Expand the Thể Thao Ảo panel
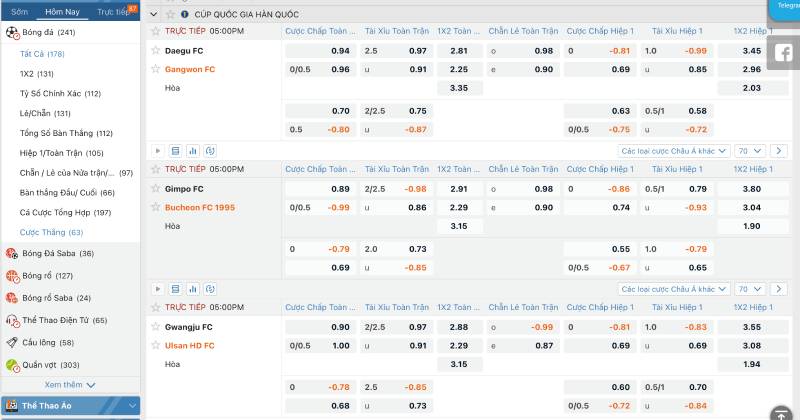This screenshot has height=420, width=800. 70,406
